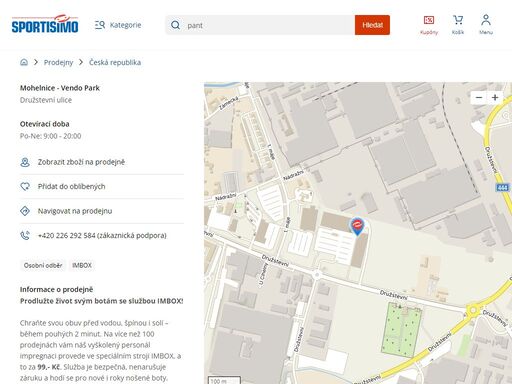Screen dimensions: 512x384
Task: Click the Sportisimo logo
Action: pyautogui.click(x=45, y=24)
